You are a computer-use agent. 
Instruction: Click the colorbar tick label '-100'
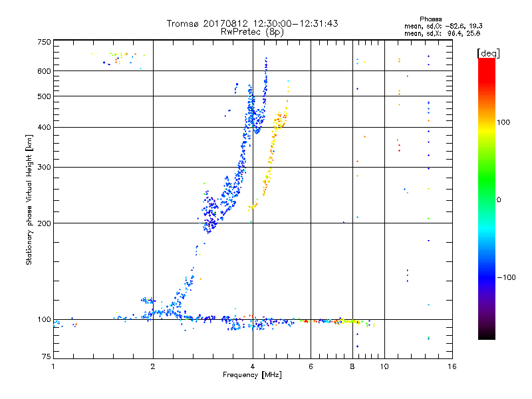pos(506,277)
